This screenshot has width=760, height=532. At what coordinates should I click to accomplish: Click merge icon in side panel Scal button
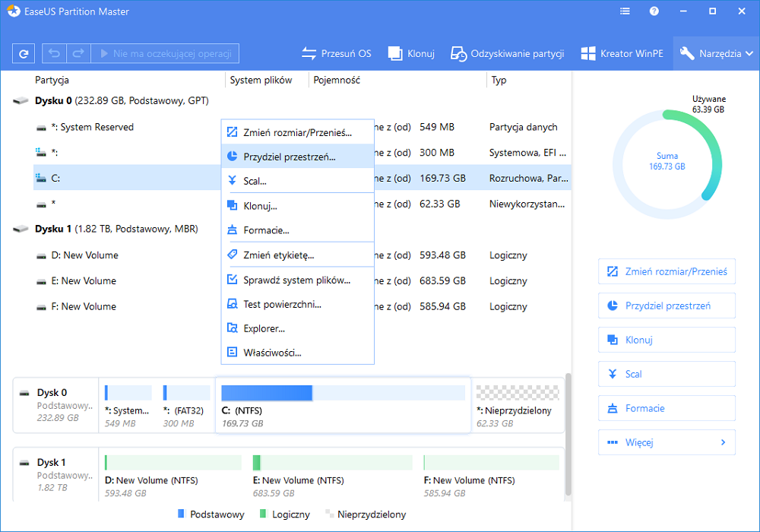point(613,374)
